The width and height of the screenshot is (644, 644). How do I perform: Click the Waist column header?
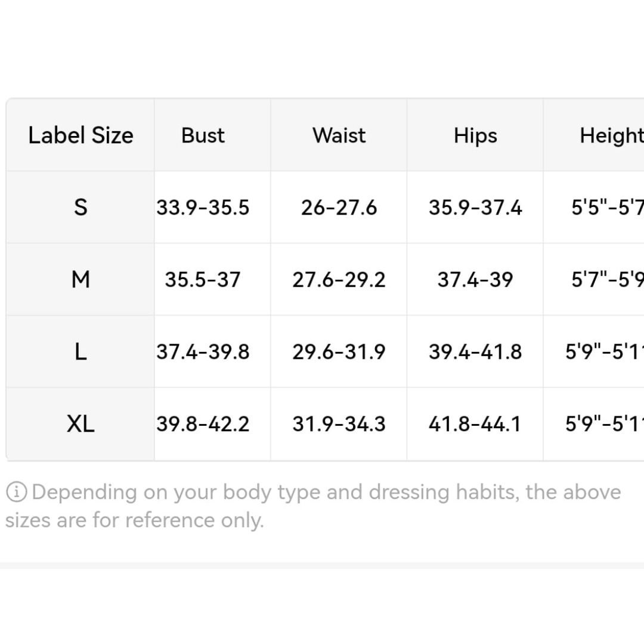[x=339, y=135]
